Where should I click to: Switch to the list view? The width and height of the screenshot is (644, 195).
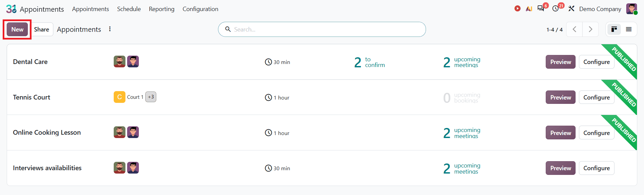tap(629, 29)
